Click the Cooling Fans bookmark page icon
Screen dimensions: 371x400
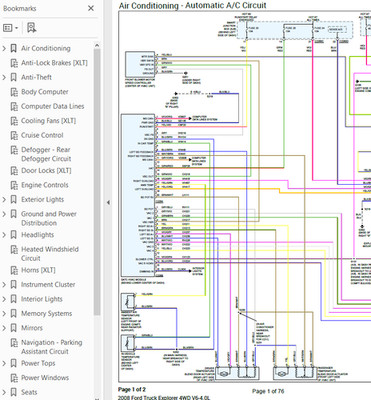pyautogui.click(x=14, y=121)
